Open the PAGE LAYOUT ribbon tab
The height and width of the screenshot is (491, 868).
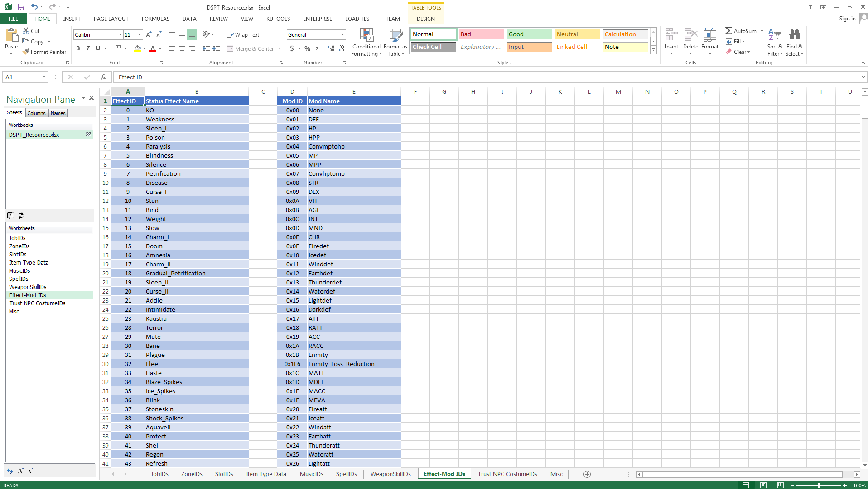(111, 19)
